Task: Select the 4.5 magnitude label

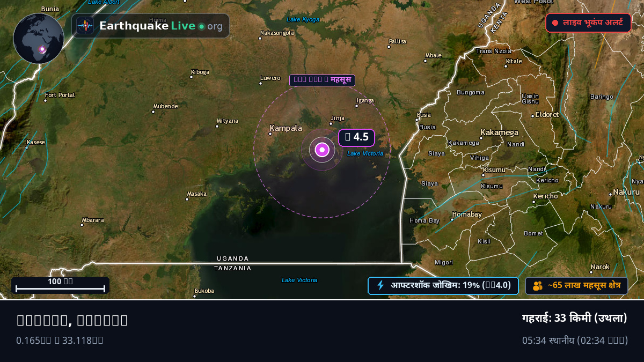Action: [x=356, y=137]
